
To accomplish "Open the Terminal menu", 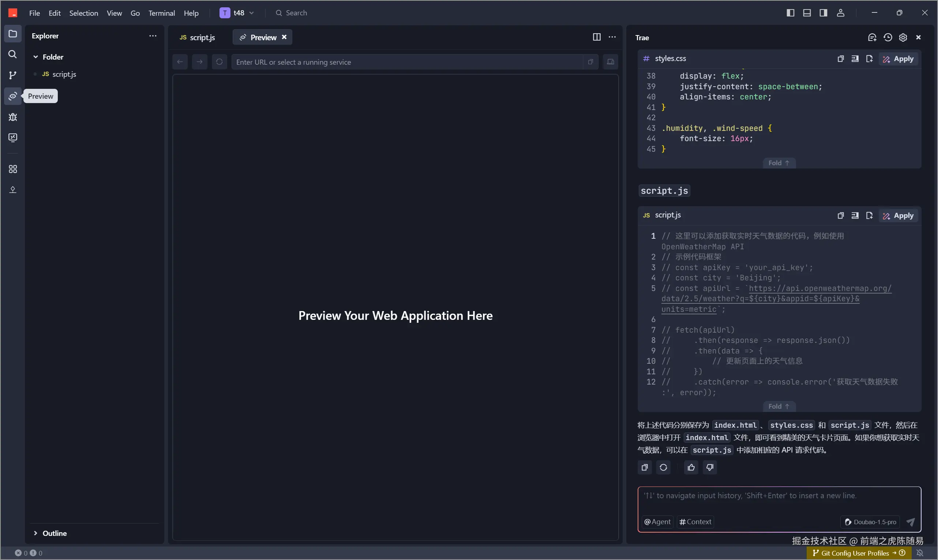I will (x=162, y=13).
